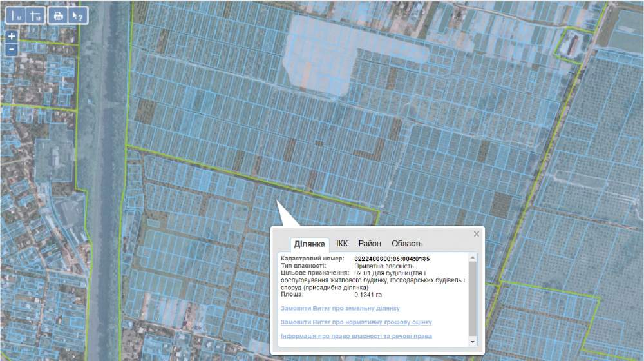
Task: Open link Замовити Витяг про нормативну грошову оцінку
Action: coord(356,322)
